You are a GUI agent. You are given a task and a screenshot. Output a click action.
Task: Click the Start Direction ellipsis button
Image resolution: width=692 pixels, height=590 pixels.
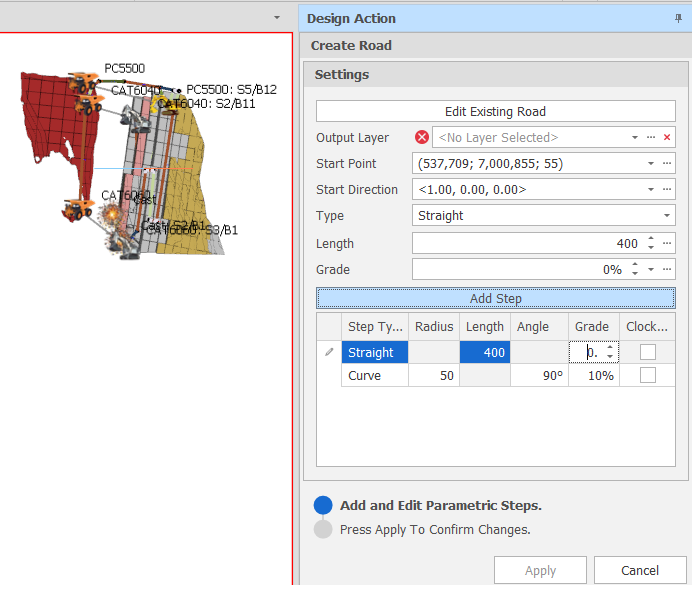(667, 190)
